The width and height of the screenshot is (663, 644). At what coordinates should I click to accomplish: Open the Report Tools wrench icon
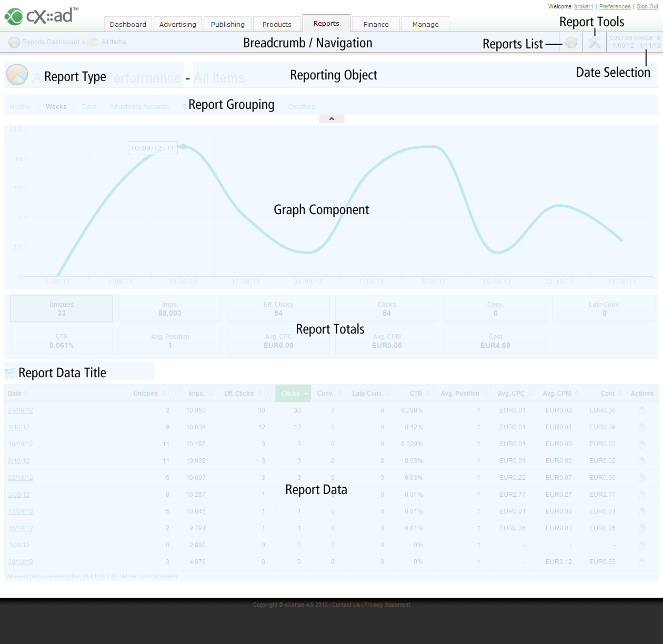coord(595,43)
